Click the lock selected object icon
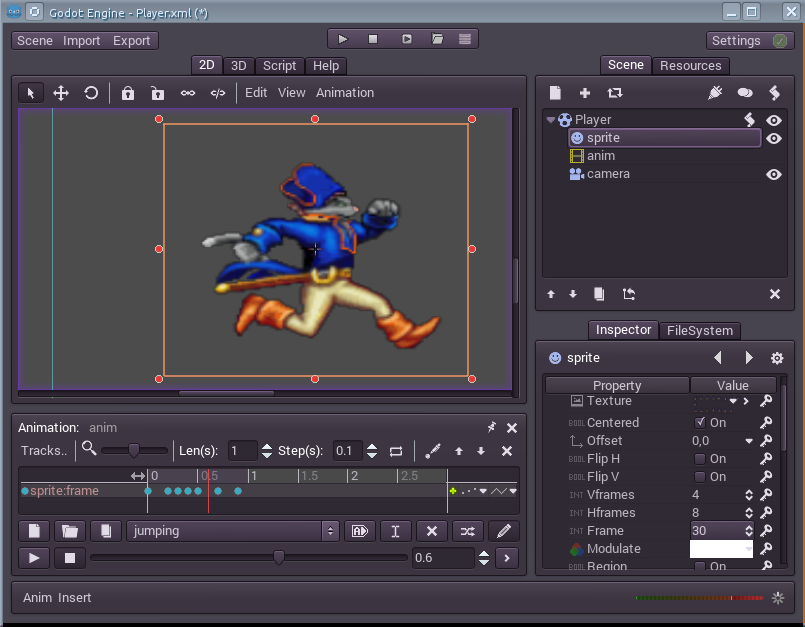 128,93
